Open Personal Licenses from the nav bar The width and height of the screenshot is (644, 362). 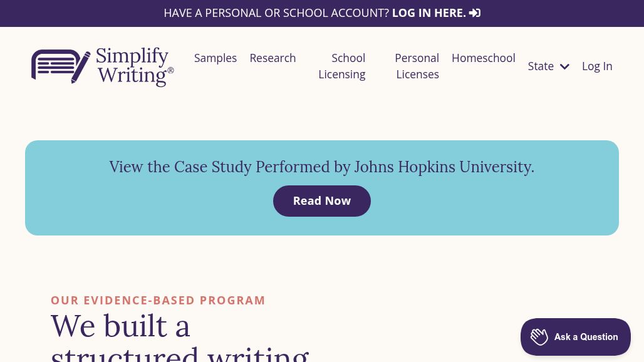click(417, 66)
